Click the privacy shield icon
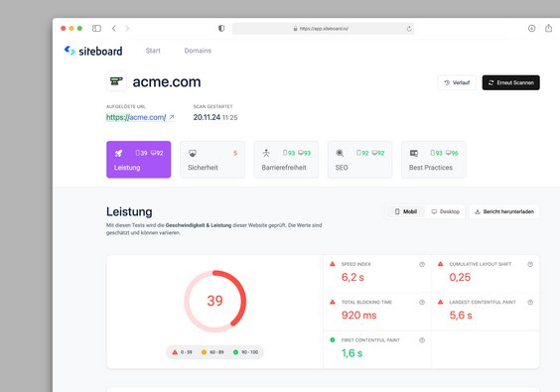The image size is (560, 392). [221, 28]
